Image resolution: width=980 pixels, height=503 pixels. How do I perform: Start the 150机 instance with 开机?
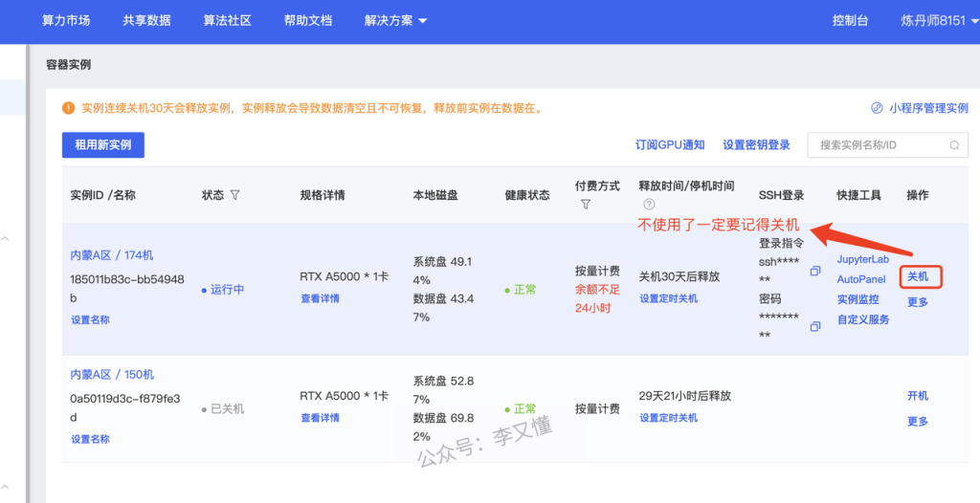[x=918, y=396]
